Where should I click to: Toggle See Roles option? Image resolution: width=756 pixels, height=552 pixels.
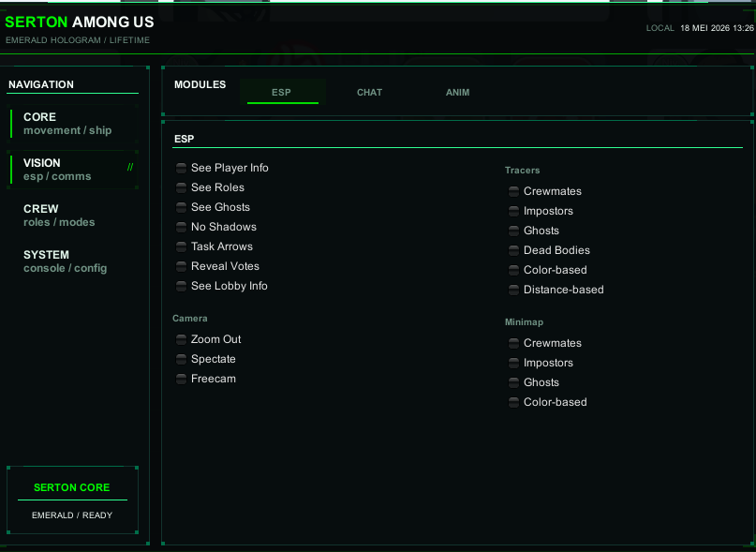click(x=182, y=187)
